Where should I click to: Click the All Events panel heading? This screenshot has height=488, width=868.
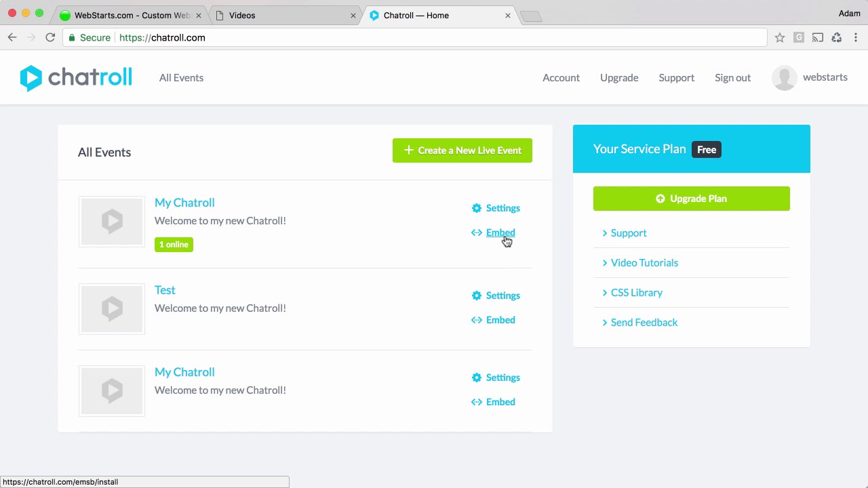coord(104,152)
